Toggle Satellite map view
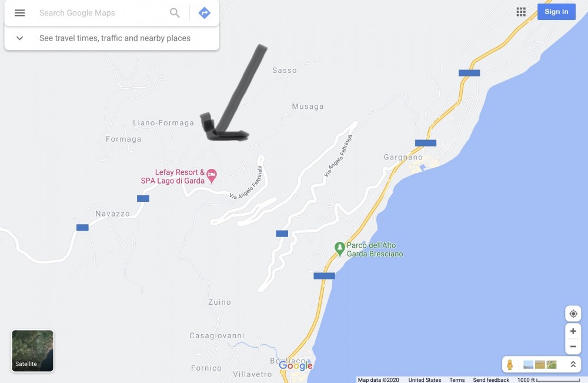588x383 pixels. [32, 351]
